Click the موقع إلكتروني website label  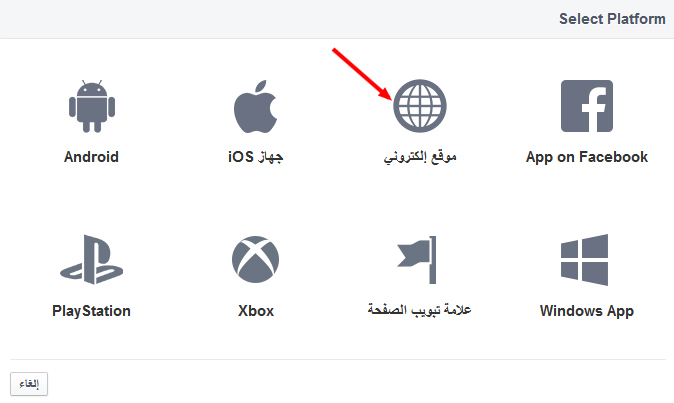(420, 157)
